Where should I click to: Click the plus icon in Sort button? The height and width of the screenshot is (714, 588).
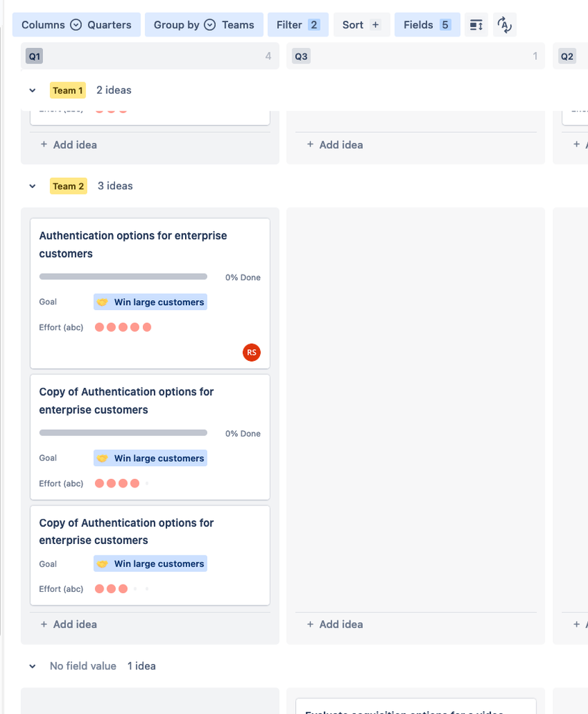point(376,24)
